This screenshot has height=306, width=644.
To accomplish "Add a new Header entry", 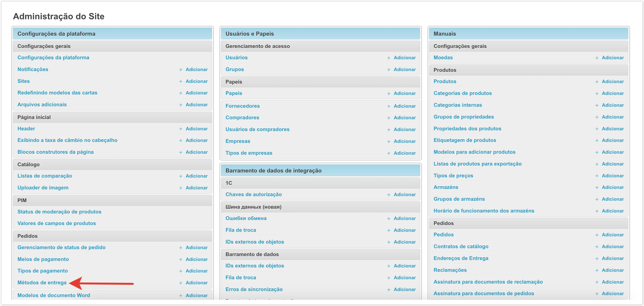I will pos(196,129).
